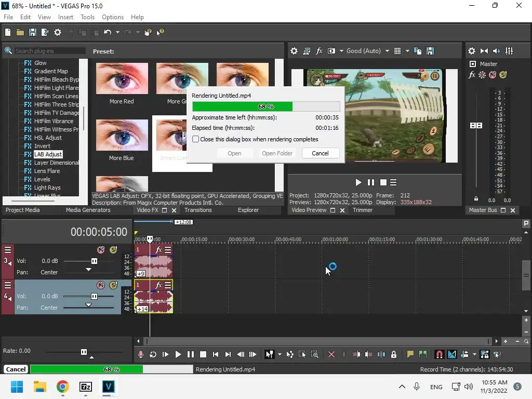Play the timeline from transport bar
This screenshot has height=399, width=532.
(178, 354)
